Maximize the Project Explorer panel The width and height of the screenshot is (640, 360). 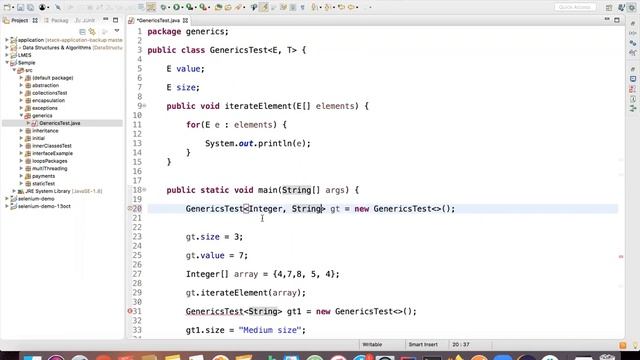point(116,20)
